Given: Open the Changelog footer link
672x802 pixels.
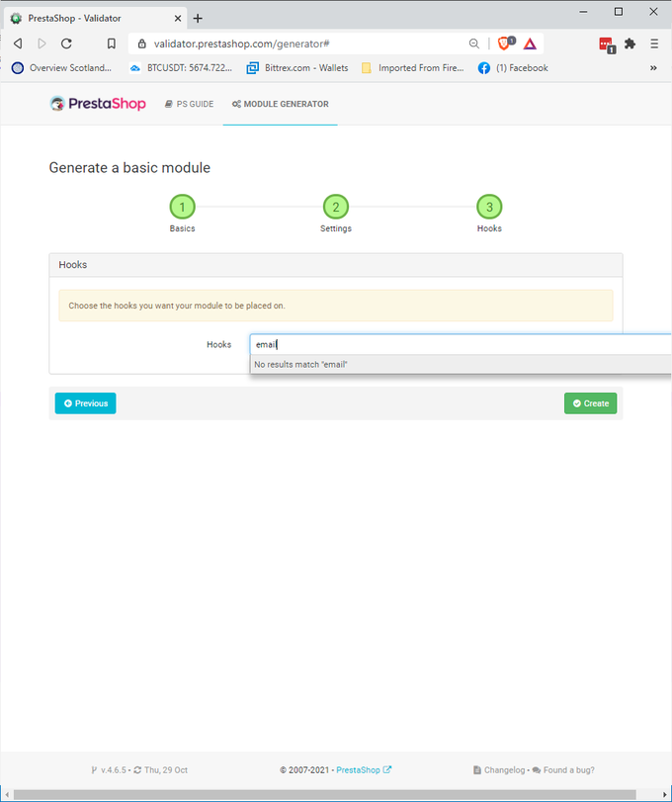Looking at the screenshot, I should [499, 769].
